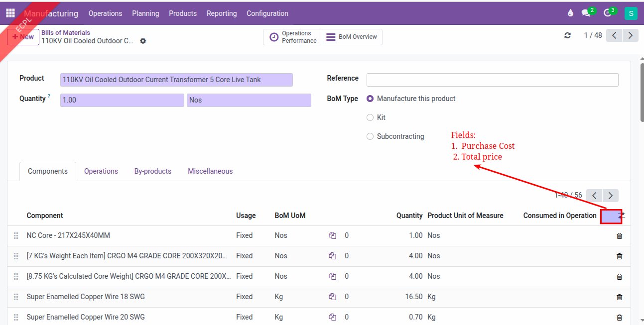
Task: Select Manufacture this product option
Action: pos(370,99)
